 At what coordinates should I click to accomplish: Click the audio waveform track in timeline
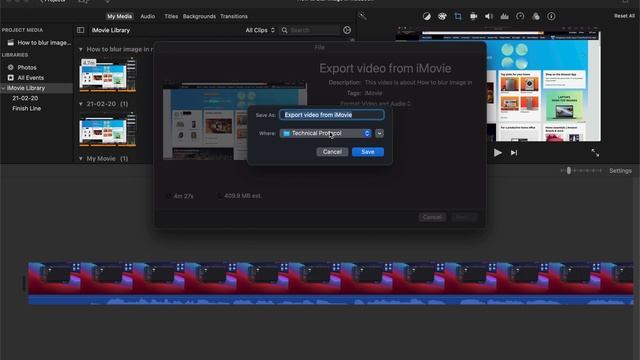pyautogui.click(x=331, y=300)
